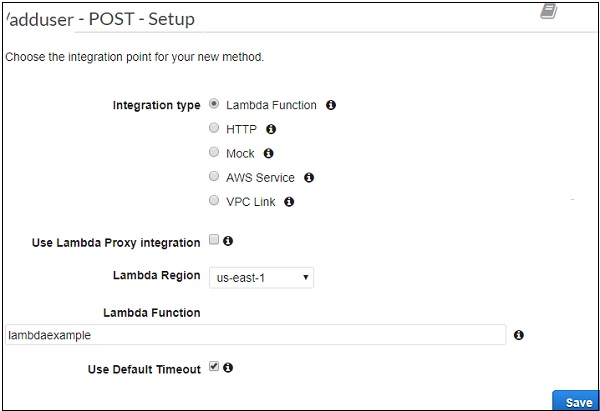This screenshot has width=600, height=411.
Task: Click info icon beside AWS Service
Action: (309, 178)
